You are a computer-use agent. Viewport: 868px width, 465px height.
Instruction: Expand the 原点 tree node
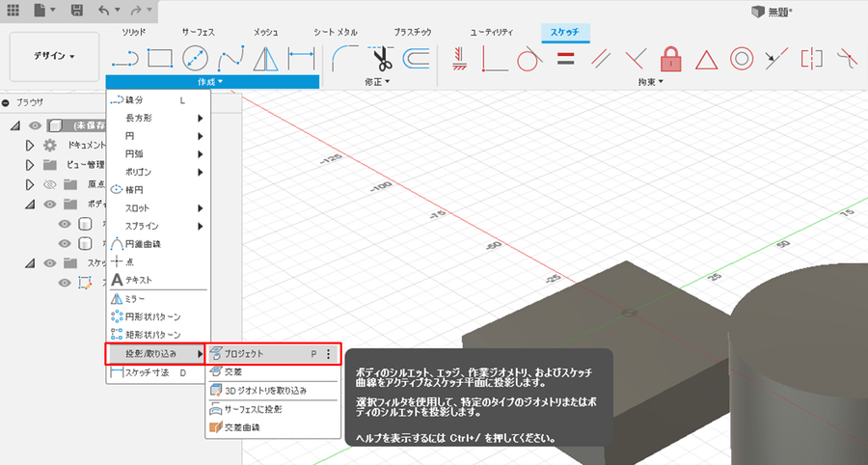click(x=30, y=184)
